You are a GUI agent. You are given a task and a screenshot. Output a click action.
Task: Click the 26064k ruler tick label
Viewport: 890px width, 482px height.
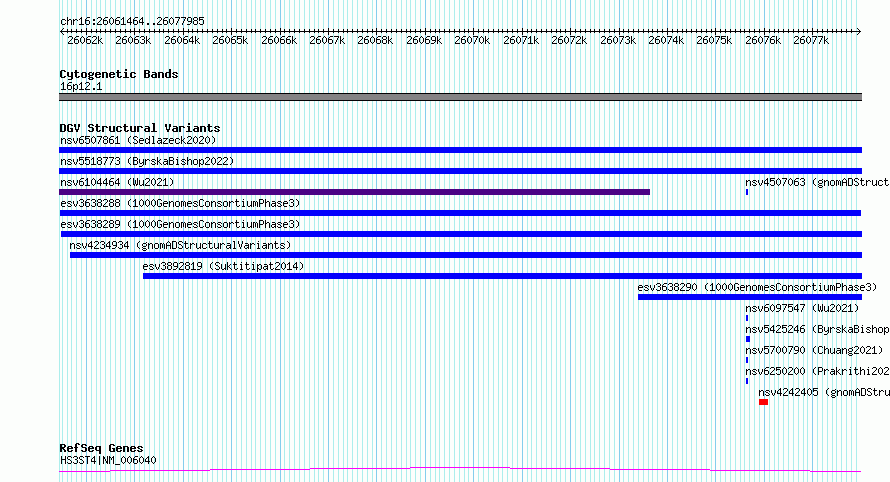182,40
